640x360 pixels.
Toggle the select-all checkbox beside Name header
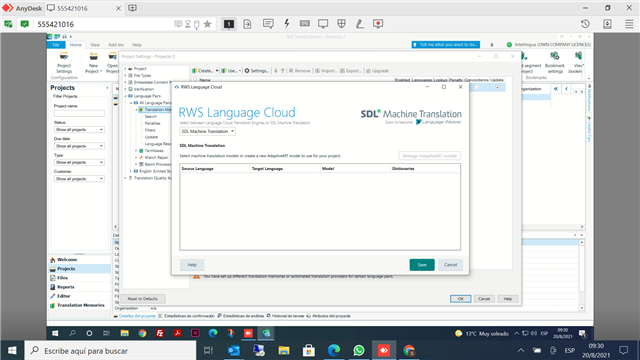[195, 80]
